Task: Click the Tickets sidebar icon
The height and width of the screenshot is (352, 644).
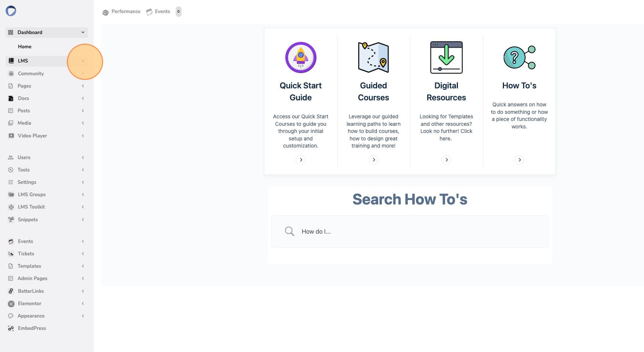Action: [x=11, y=254]
